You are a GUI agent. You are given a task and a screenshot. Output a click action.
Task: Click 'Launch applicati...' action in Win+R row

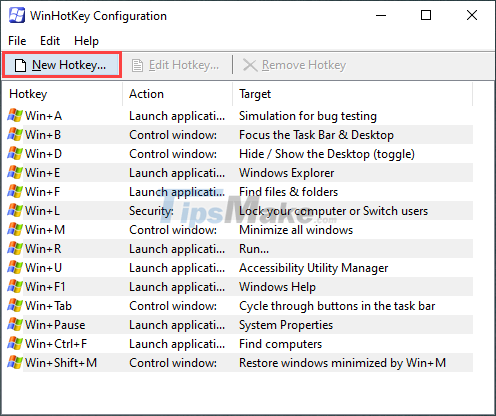(x=177, y=249)
